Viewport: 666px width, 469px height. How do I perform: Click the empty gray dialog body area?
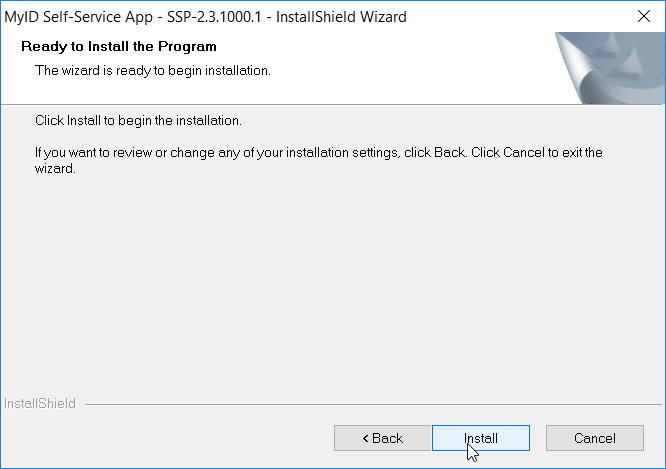pos(331,285)
